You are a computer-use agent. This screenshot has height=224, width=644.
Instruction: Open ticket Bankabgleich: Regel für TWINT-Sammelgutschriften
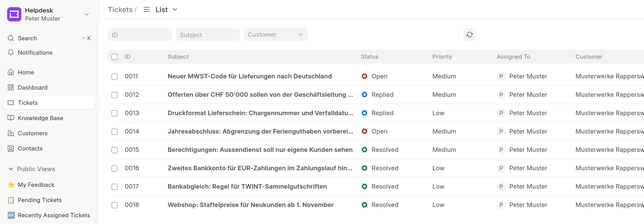[247, 186]
